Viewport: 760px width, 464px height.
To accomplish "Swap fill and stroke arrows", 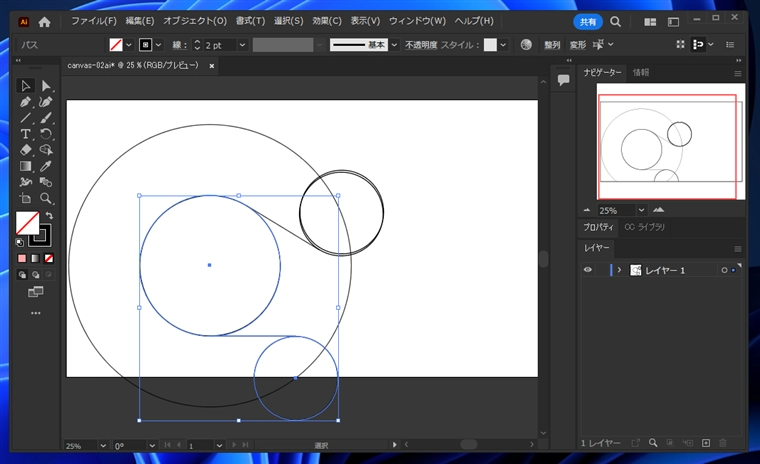I will pyautogui.click(x=49, y=215).
